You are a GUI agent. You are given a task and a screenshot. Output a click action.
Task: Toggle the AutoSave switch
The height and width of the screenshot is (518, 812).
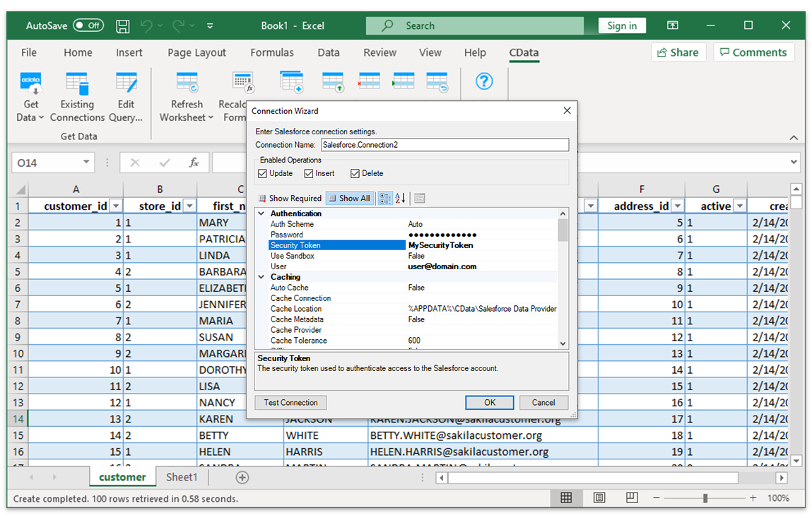pyautogui.click(x=88, y=25)
